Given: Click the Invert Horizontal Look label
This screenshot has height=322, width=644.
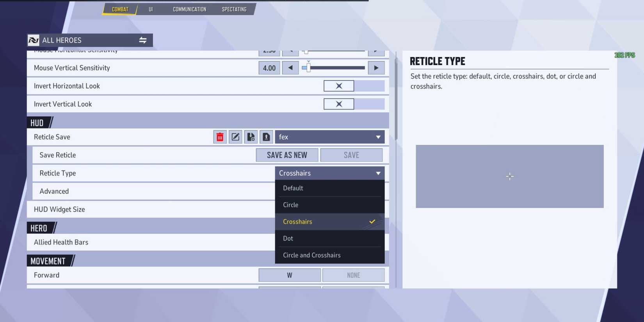Looking at the screenshot, I should tap(67, 86).
